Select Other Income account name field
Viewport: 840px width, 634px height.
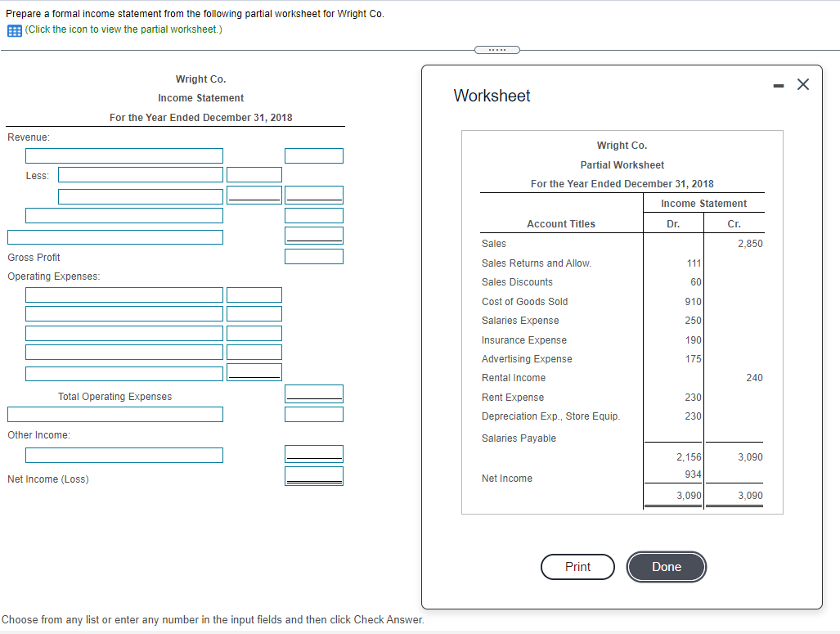[x=124, y=455]
